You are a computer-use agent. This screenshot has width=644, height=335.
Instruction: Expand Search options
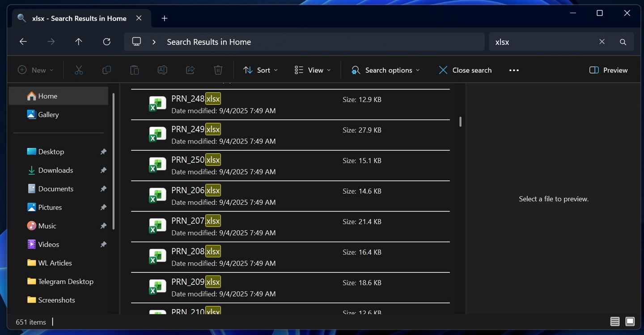point(385,70)
